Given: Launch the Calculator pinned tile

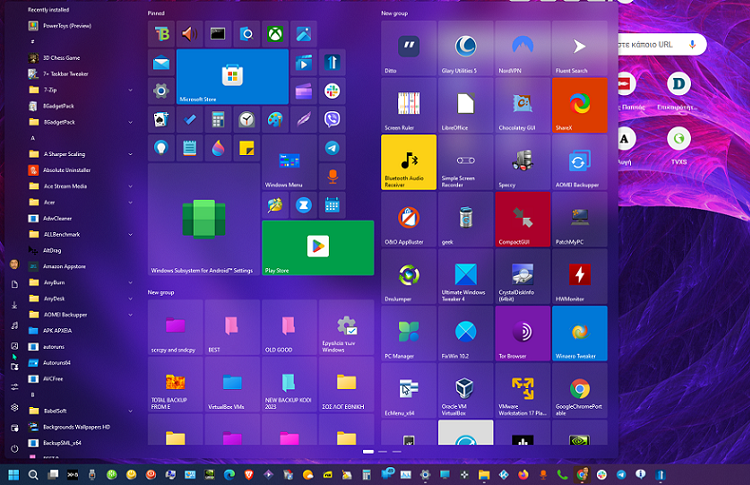Looking at the screenshot, I should pyautogui.click(x=218, y=120).
